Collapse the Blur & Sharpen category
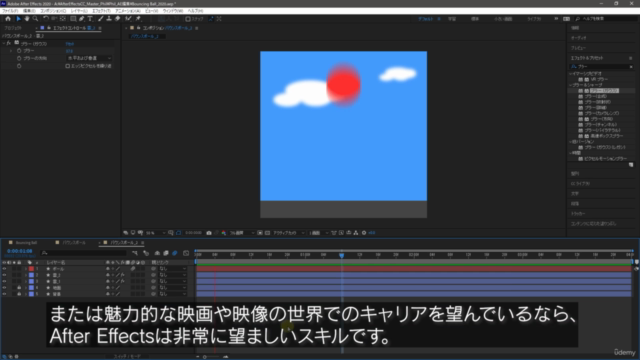This screenshot has height=360, width=640. click(571, 85)
